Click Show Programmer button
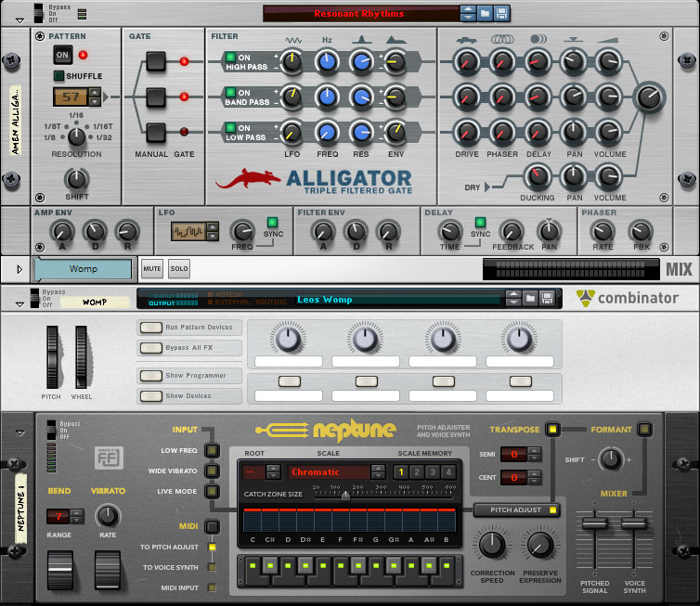700x606 pixels. 151,376
